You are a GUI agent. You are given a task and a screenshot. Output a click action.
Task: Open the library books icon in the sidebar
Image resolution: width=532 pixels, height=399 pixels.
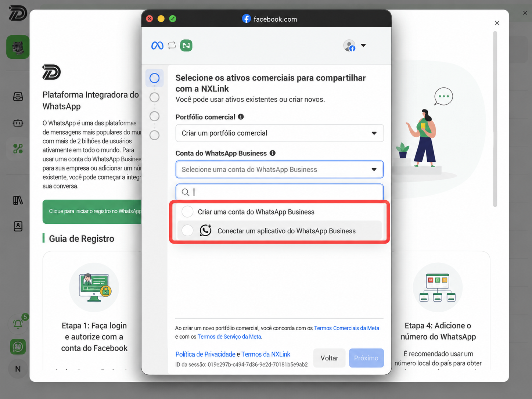[x=18, y=200]
